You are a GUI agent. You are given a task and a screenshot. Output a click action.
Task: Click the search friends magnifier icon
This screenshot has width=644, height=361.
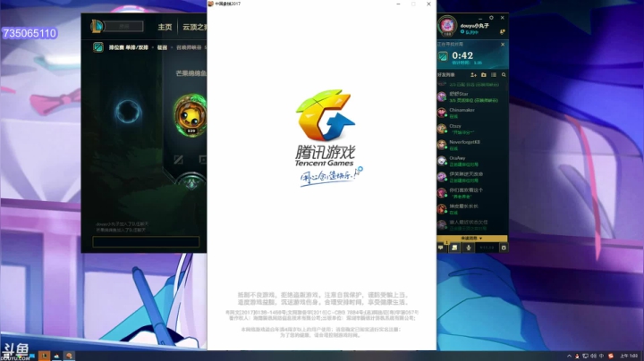click(504, 75)
